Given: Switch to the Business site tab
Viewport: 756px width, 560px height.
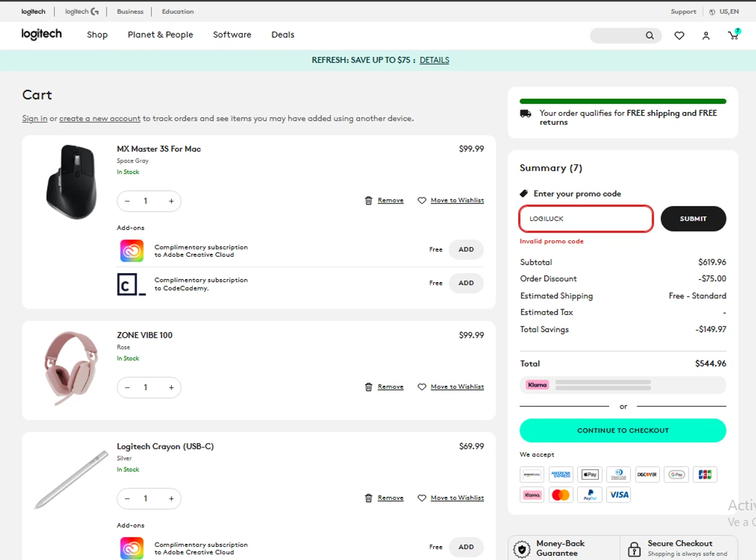Looking at the screenshot, I should pyautogui.click(x=130, y=12).
